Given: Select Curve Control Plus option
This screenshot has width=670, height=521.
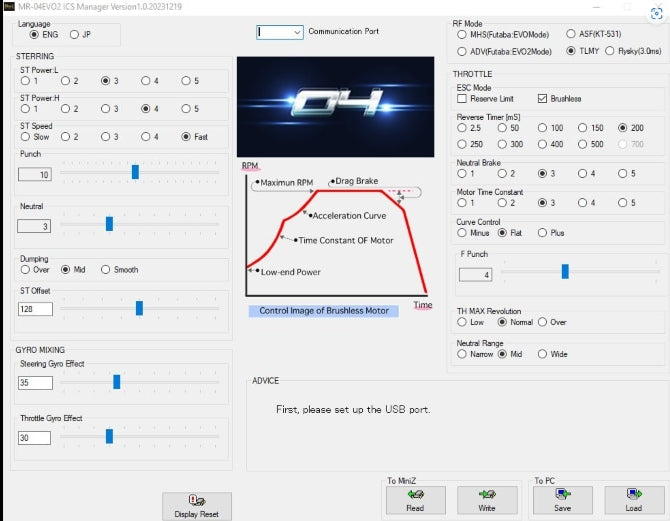Looking at the screenshot, I should (x=543, y=233).
